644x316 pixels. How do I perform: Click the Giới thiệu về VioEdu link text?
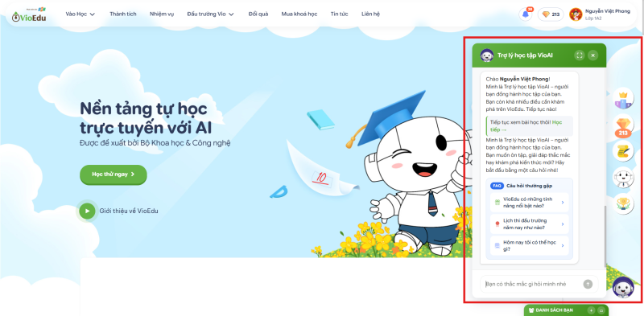[129, 211]
